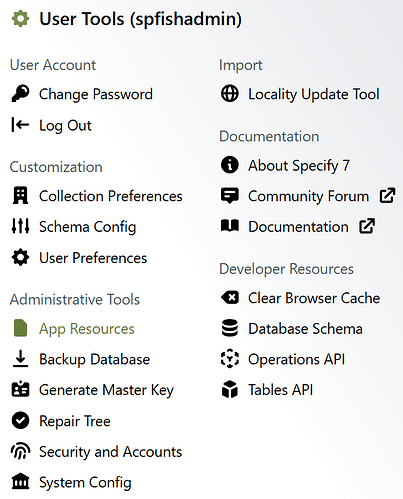Click the external link icon after Community Forum
The height and width of the screenshot is (499, 403).
(387, 195)
